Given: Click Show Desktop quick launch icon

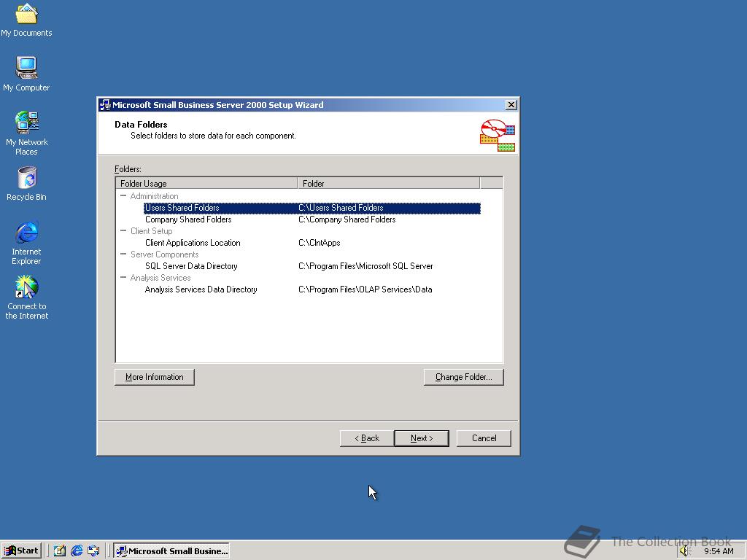Looking at the screenshot, I should coord(60,551).
